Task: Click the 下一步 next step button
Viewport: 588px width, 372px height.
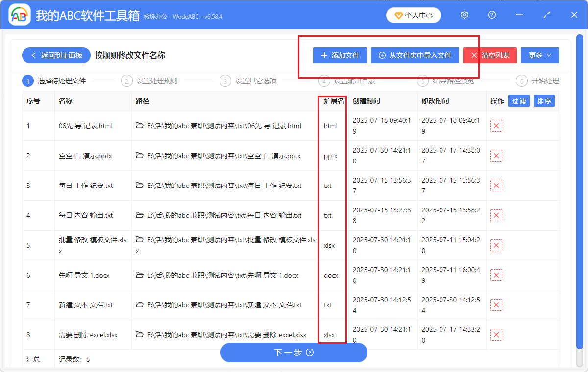Action: pos(294,352)
